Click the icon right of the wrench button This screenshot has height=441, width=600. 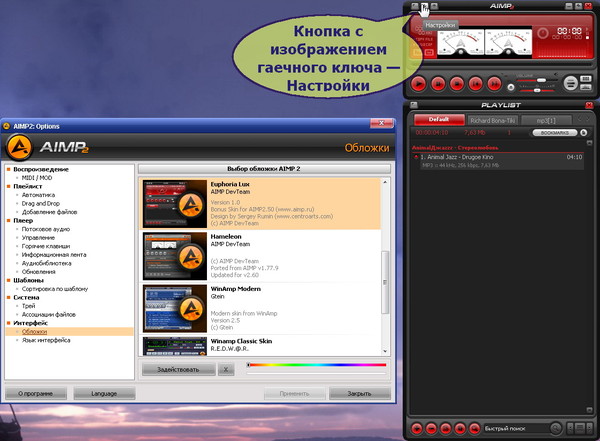coord(434,6)
